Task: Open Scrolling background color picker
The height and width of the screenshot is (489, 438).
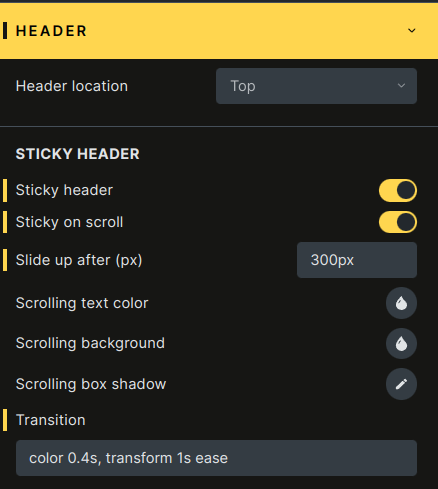Action: tap(401, 344)
